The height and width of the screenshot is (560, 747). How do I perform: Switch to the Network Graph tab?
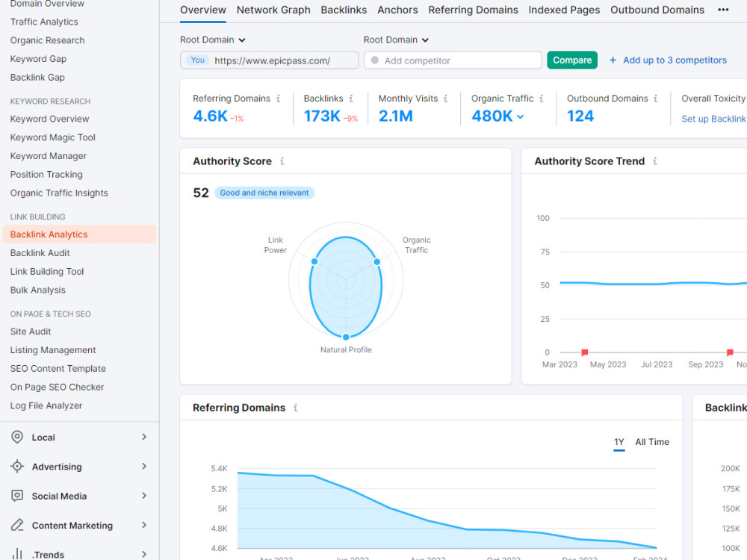click(273, 10)
